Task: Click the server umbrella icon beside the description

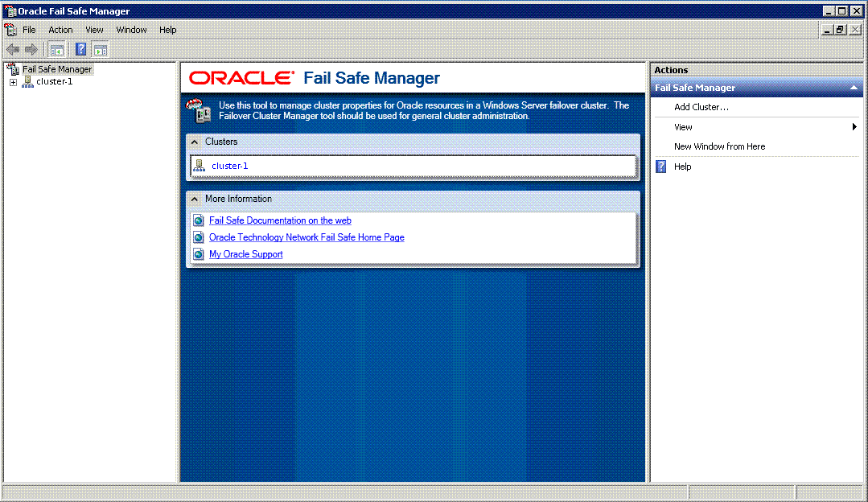Action: click(199, 110)
